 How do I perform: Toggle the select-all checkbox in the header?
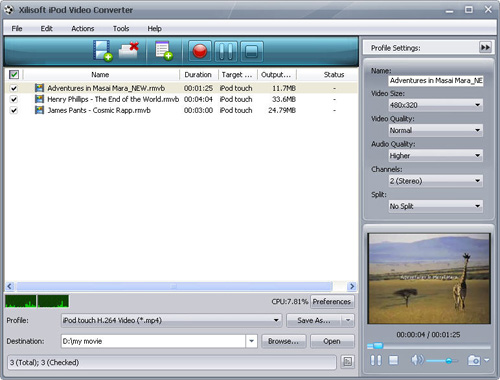pyautogui.click(x=14, y=74)
